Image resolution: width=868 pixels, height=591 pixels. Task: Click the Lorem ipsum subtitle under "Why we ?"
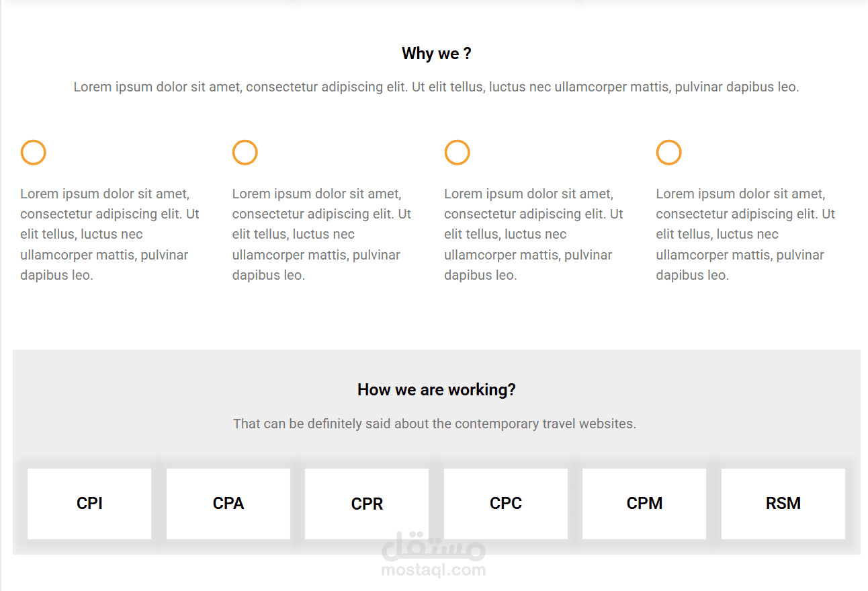coord(437,87)
